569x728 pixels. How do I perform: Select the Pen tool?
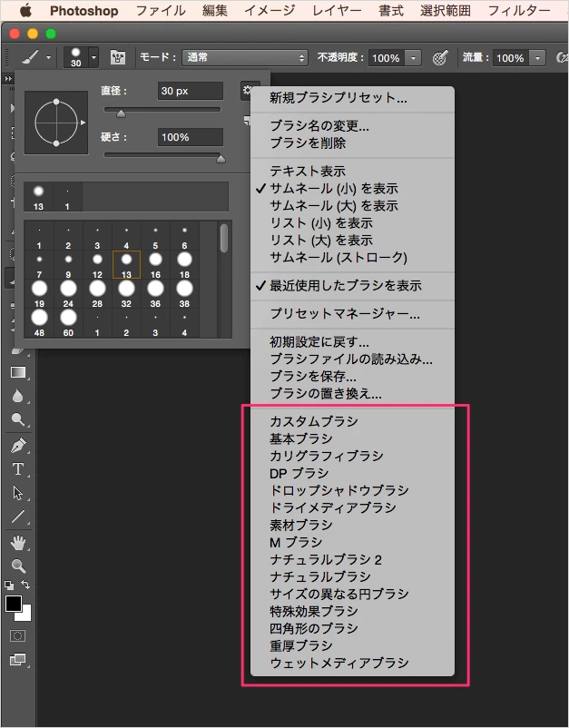pos(18,445)
